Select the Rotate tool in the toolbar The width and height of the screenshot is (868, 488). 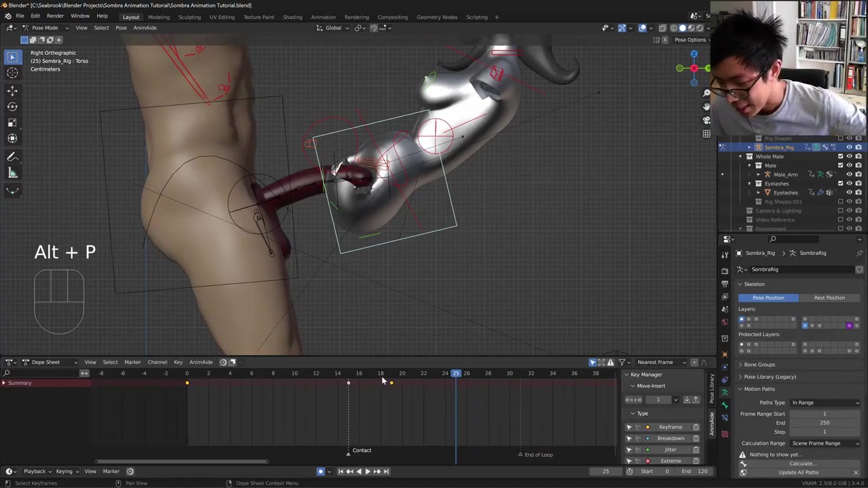12,106
